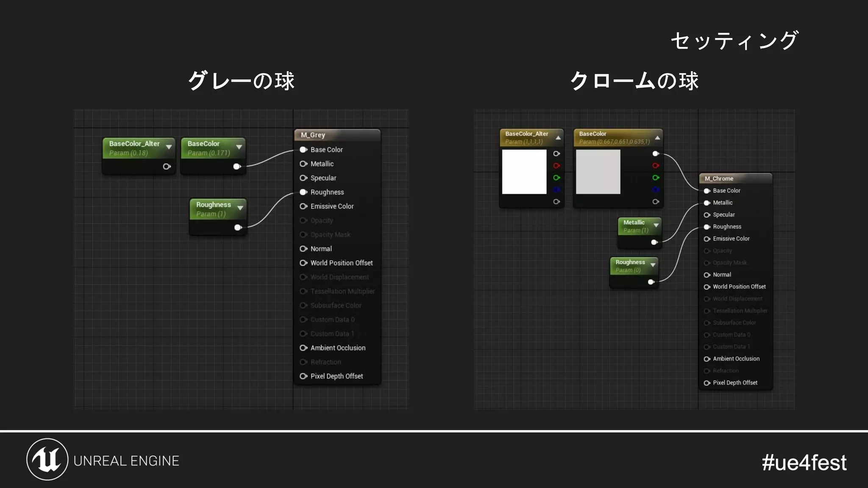Select the M_Grey node title bar
The width and height of the screenshot is (868, 488).
[337, 135]
